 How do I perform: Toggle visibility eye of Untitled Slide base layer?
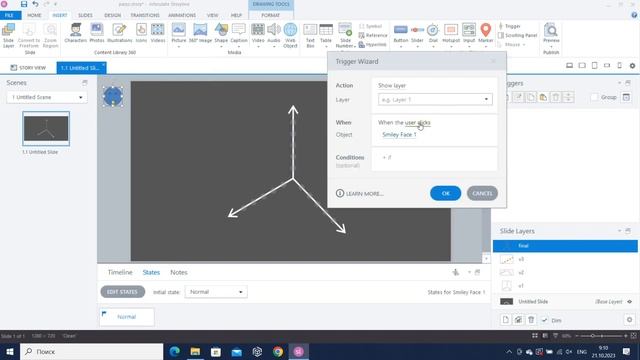pyautogui.click(x=629, y=302)
